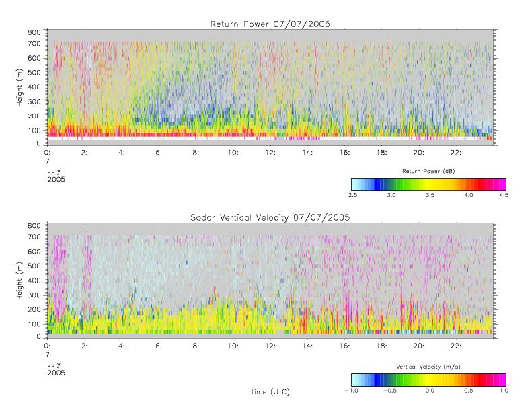Image resolution: width=532 pixels, height=411 pixels.
Task: Click the '20:' time tick under Vertical Velocity plot
Action: 419,346
